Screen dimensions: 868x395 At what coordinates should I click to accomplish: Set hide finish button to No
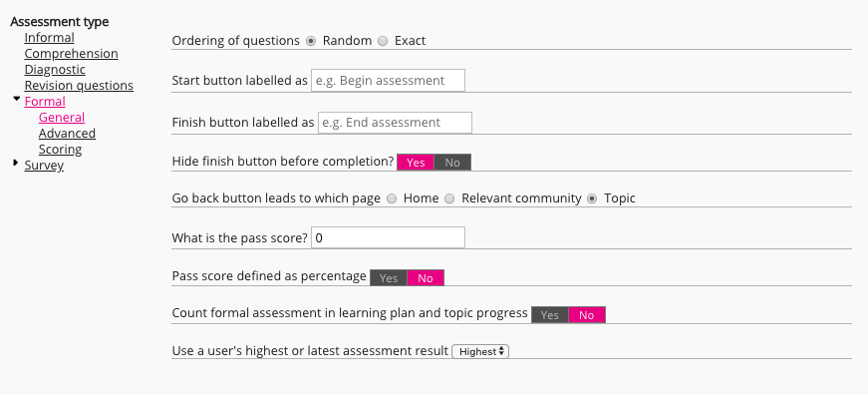tap(452, 163)
